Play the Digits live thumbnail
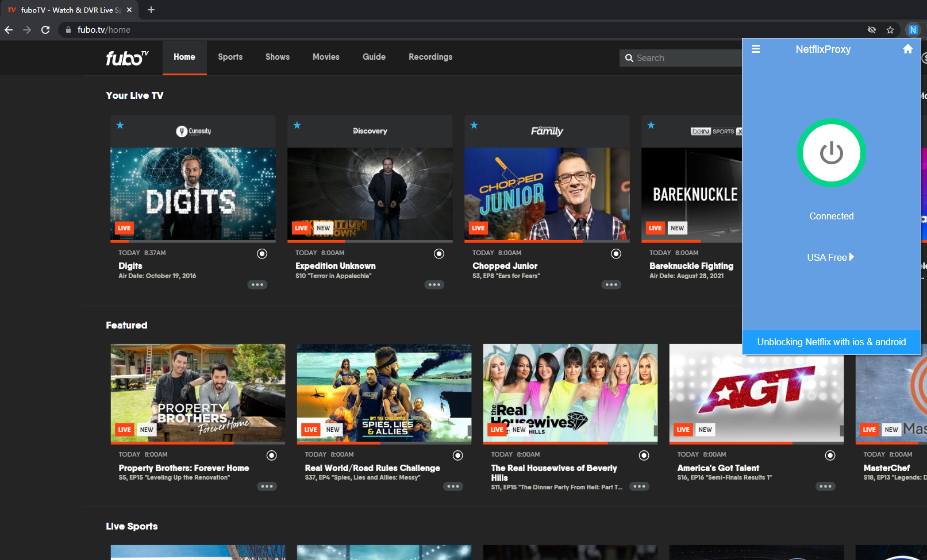This screenshot has width=927, height=560. [x=193, y=194]
